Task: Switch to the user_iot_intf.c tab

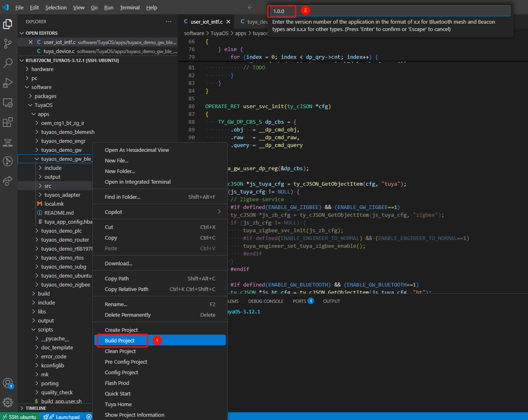Action: point(206,22)
